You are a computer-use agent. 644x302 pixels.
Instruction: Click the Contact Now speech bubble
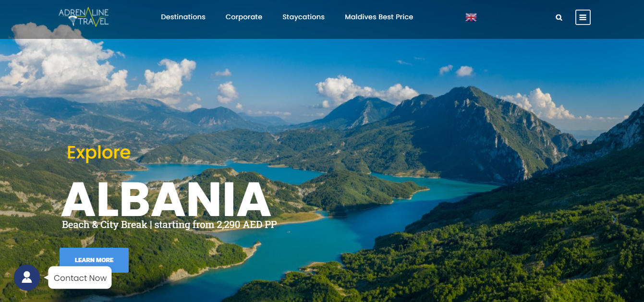[80, 278]
